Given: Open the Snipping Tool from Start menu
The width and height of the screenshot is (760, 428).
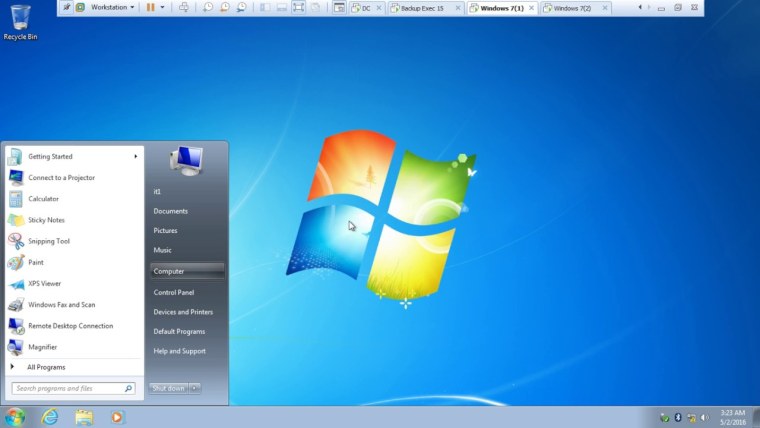Looking at the screenshot, I should pyautogui.click(x=48, y=241).
